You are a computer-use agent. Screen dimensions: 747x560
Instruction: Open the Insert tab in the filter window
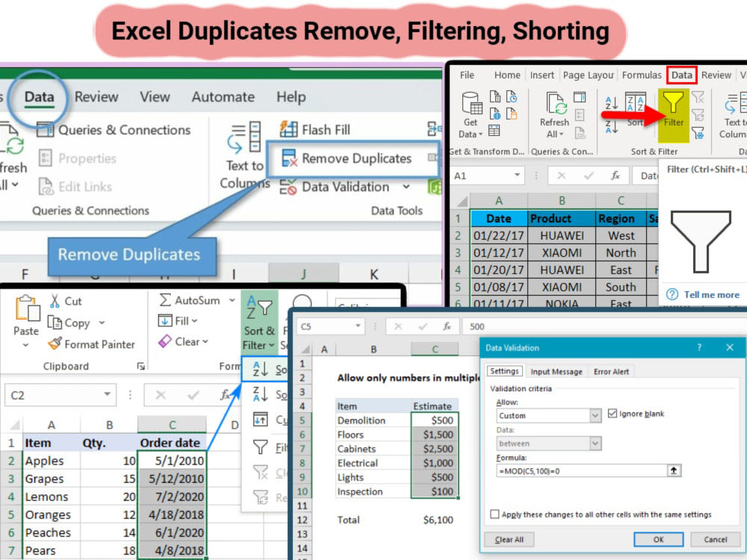pyautogui.click(x=542, y=75)
